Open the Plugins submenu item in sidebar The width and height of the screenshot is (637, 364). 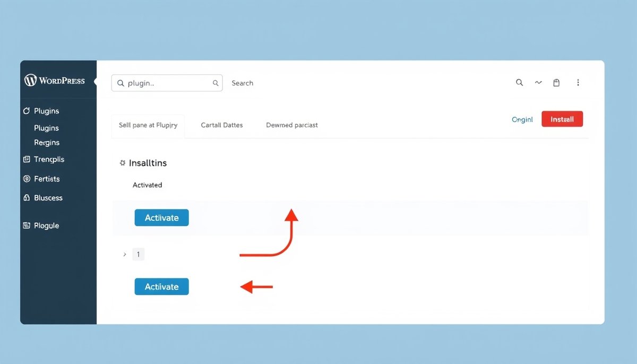pyautogui.click(x=46, y=128)
